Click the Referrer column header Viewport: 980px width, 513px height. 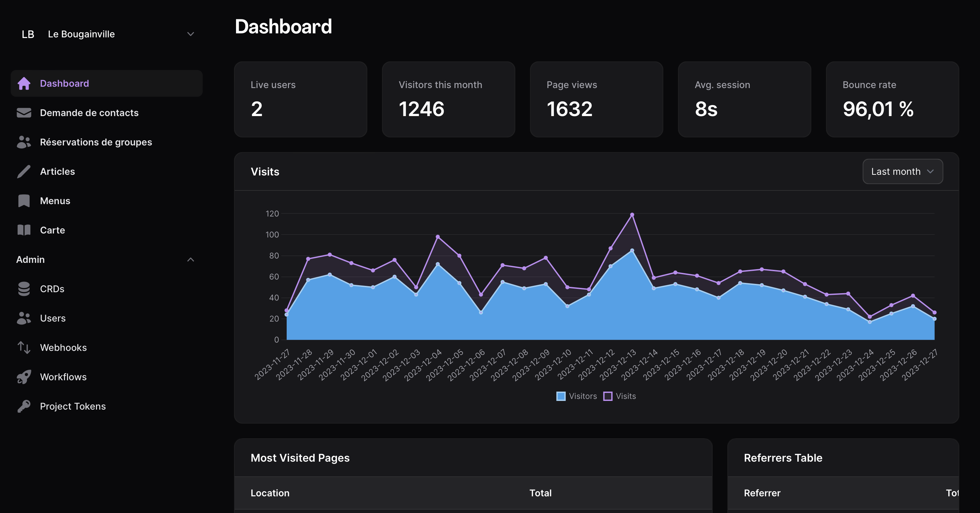click(762, 493)
